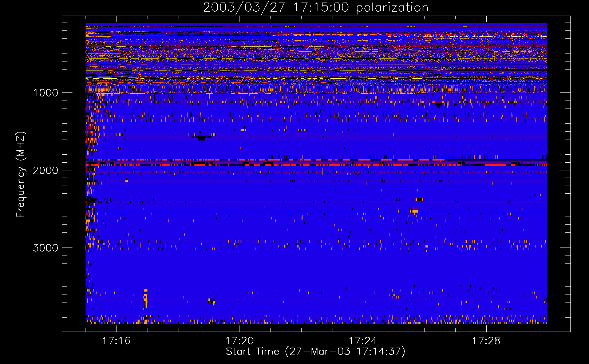Click the 17:20 time tick label

(240, 341)
